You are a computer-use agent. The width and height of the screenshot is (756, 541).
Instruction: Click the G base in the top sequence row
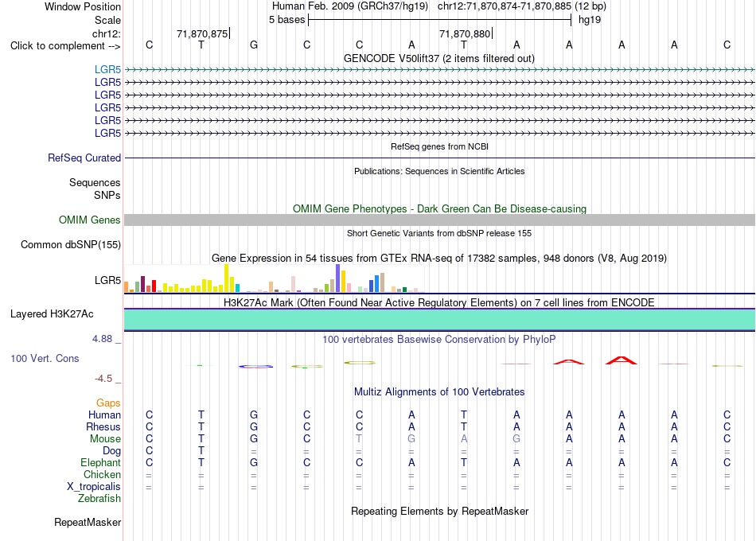(254, 45)
